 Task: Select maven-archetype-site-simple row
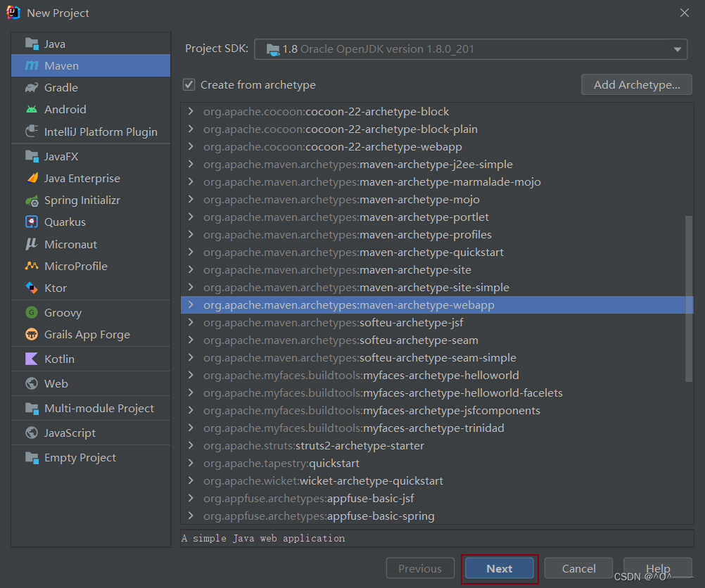[436, 287]
